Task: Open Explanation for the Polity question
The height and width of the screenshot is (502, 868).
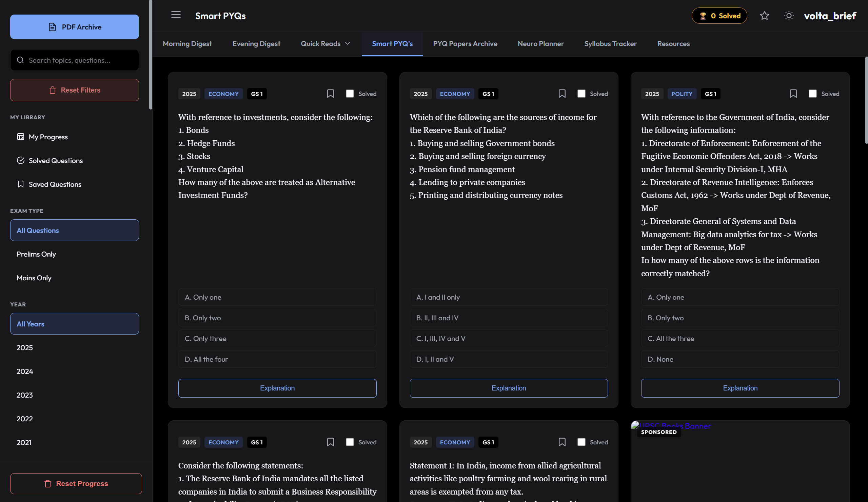Action: pyautogui.click(x=740, y=388)
